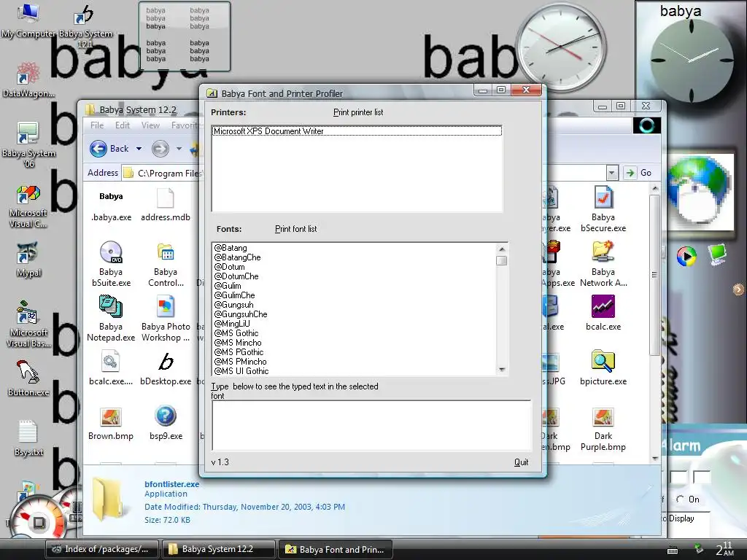Click Print printer list
747x560 pixels.
pyautogui.click(x=358, y=112)
